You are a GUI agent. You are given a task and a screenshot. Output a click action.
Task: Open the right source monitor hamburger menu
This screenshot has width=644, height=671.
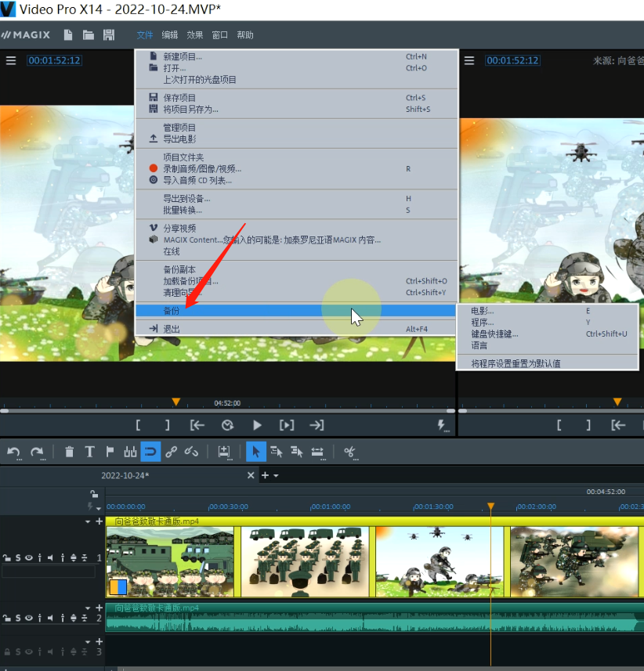point(469,61)
